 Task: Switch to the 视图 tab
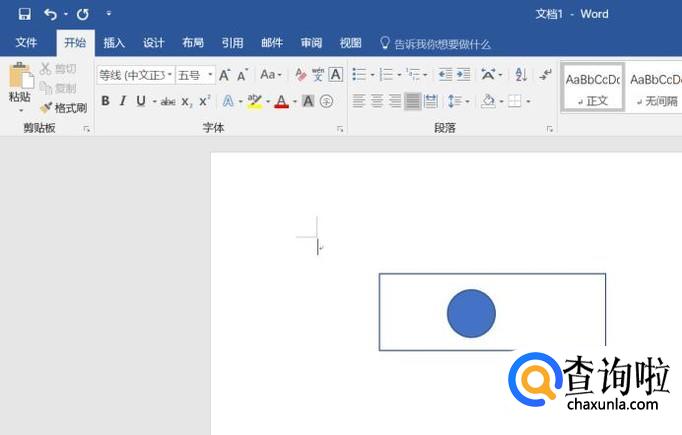[351, 43]
